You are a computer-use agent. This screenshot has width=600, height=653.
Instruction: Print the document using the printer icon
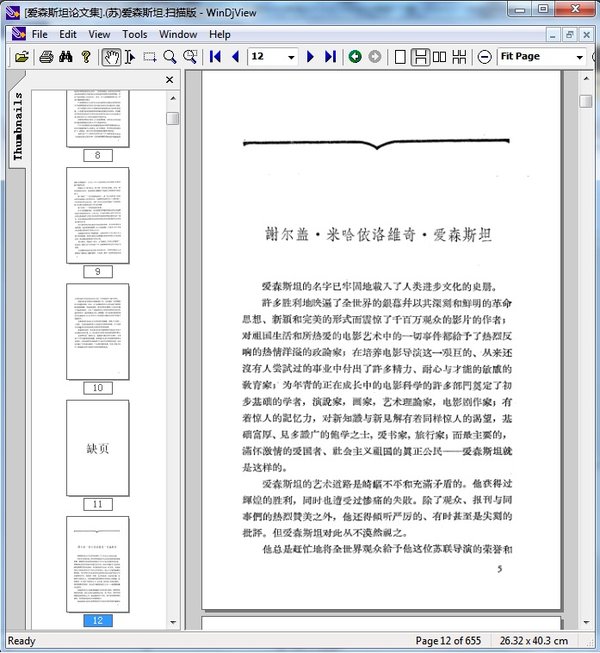click(46, 57)
